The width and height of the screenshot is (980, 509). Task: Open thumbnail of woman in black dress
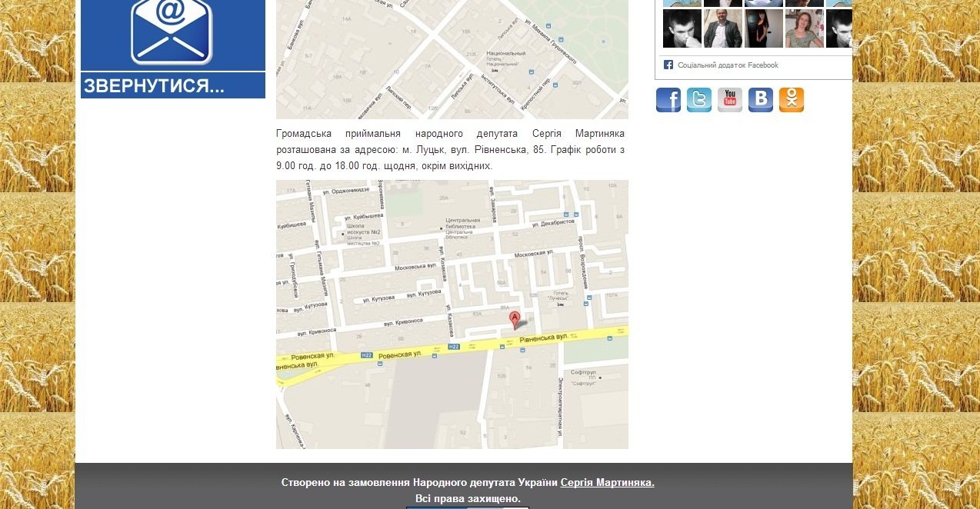tap(763, 29)
